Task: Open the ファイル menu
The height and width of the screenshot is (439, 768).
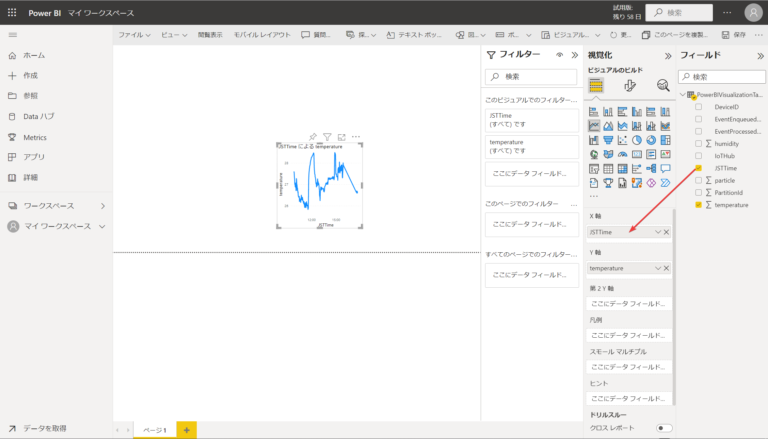Action: coord(133,34)
